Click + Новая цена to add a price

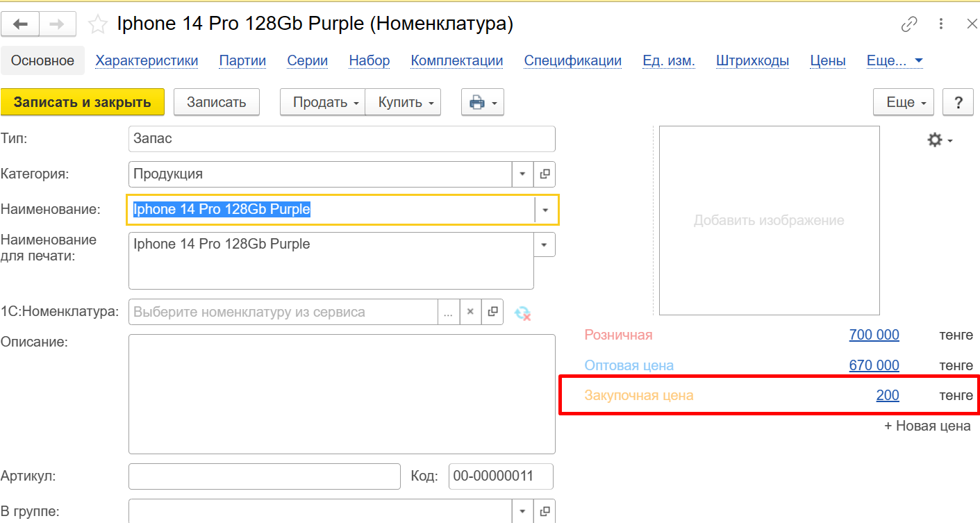tap(927, 426)
